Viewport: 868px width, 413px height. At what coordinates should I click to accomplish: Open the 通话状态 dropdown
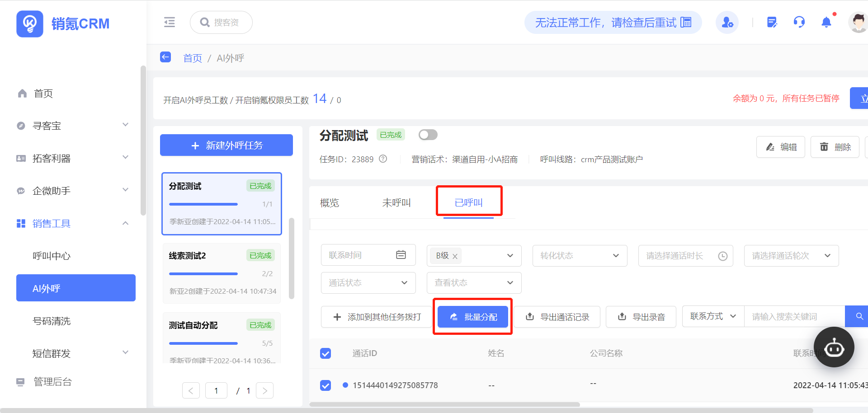coord(368,283)
